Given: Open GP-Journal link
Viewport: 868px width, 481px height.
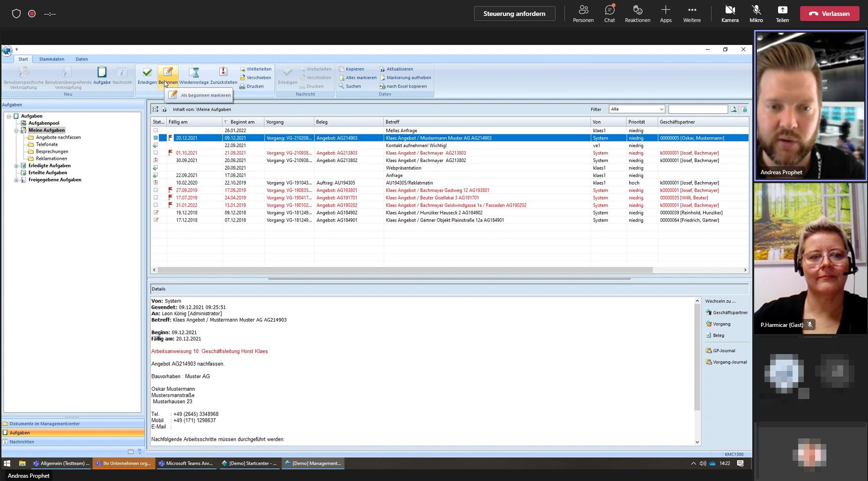Looking at the screenshot, I should pos(720,350).
